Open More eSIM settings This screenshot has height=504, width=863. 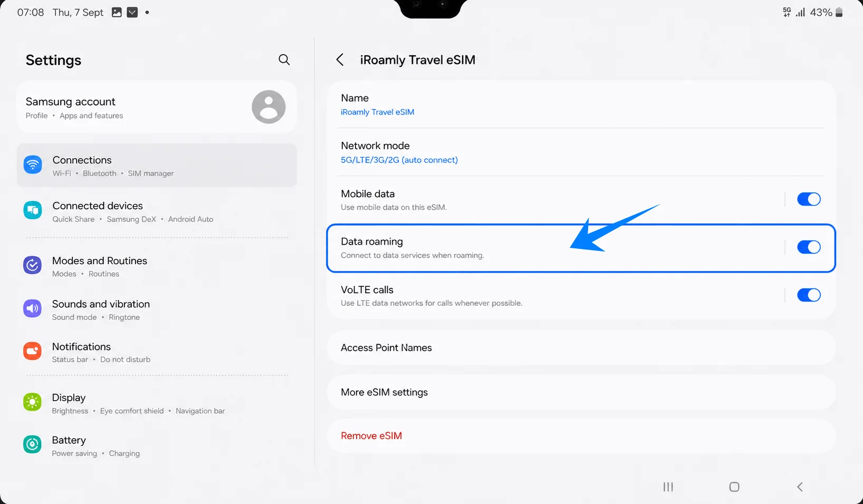(x=581, y=392)
